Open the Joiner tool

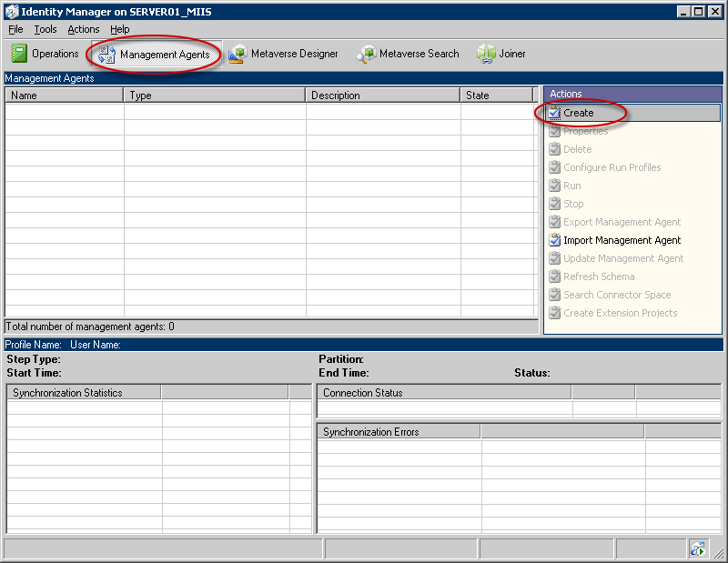482,53
